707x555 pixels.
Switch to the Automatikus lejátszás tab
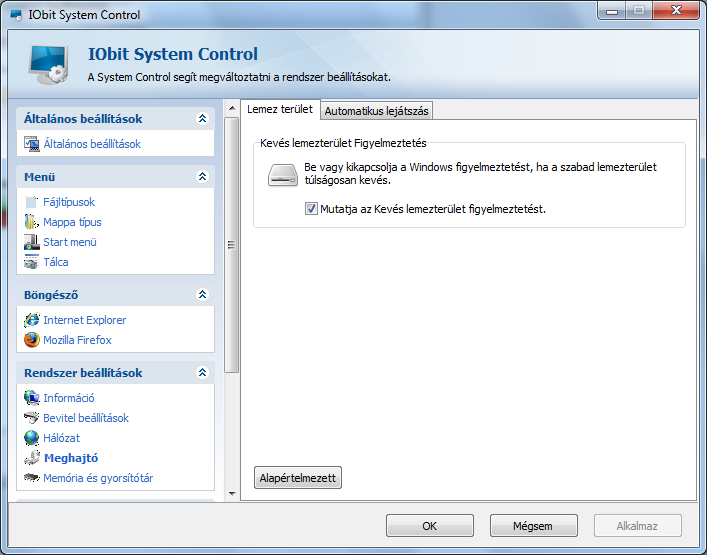pos(376,111)
